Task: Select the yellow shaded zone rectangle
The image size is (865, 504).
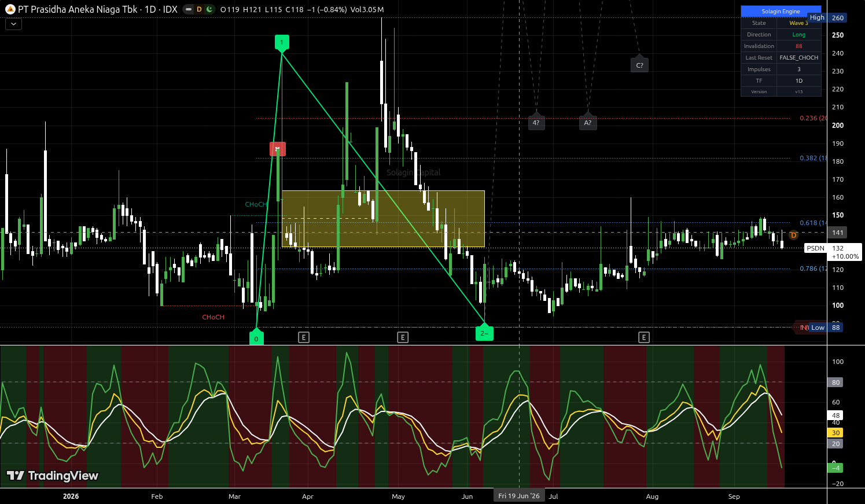Action: tap(383, 219)
